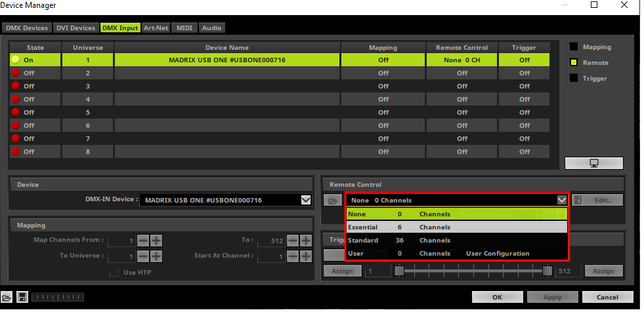Viewport: 644px width, 314px height.
Task: Toggle red state indicator for universe 5
Action: tap(16, 112)
